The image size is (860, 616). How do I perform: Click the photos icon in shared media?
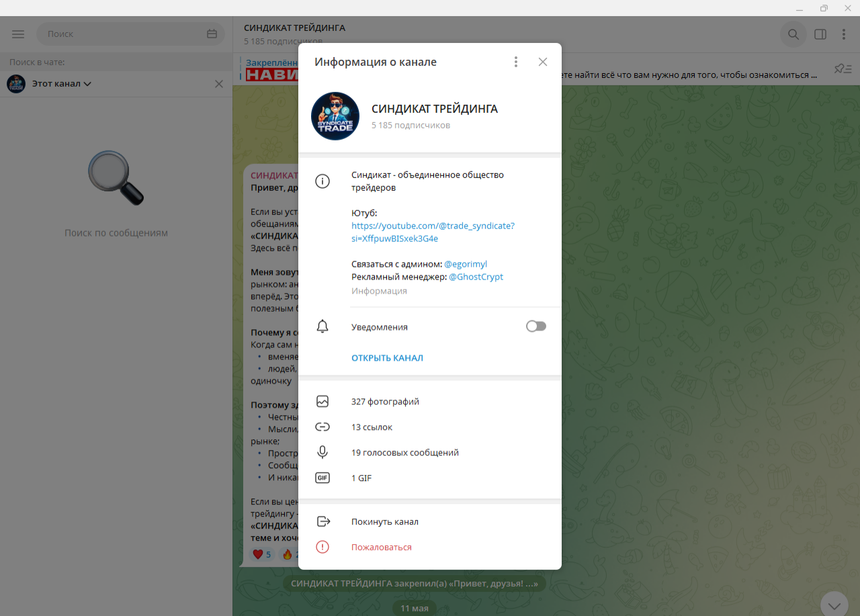click(x=322, y=402)
